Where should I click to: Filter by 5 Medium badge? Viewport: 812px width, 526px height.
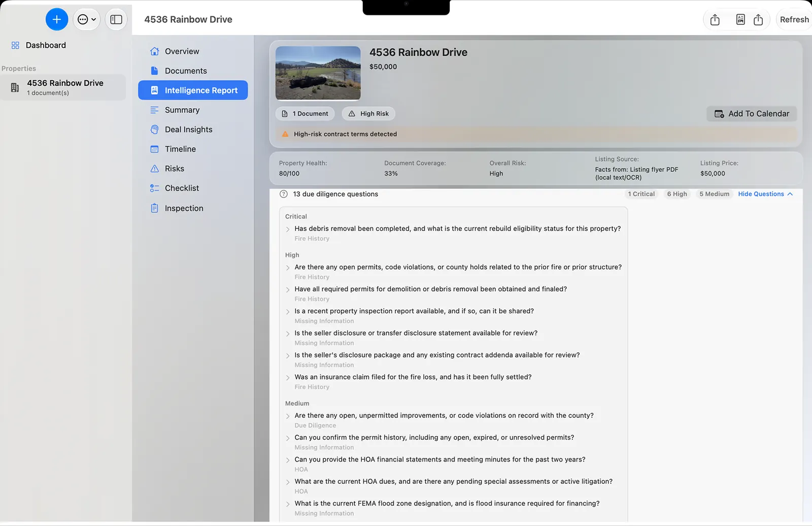[714, 194]
